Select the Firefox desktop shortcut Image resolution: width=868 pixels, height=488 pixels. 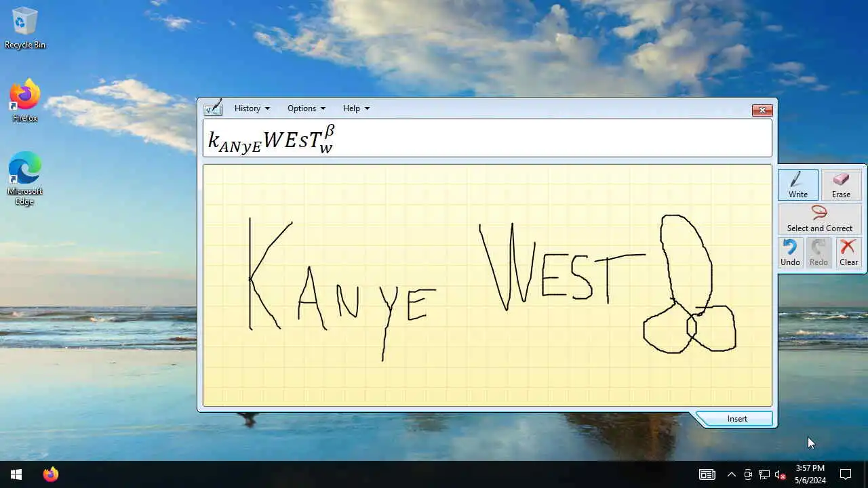[x=25, y=100]
